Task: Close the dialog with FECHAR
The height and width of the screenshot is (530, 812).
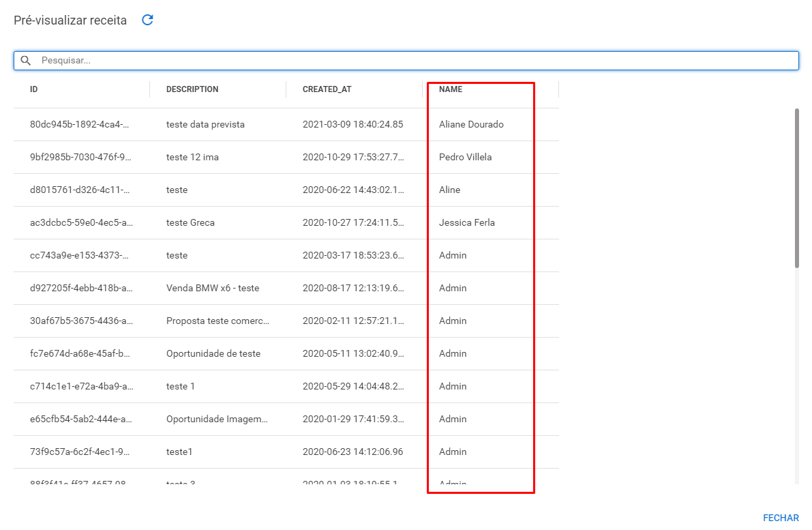Action: click(x=781, y=518)
